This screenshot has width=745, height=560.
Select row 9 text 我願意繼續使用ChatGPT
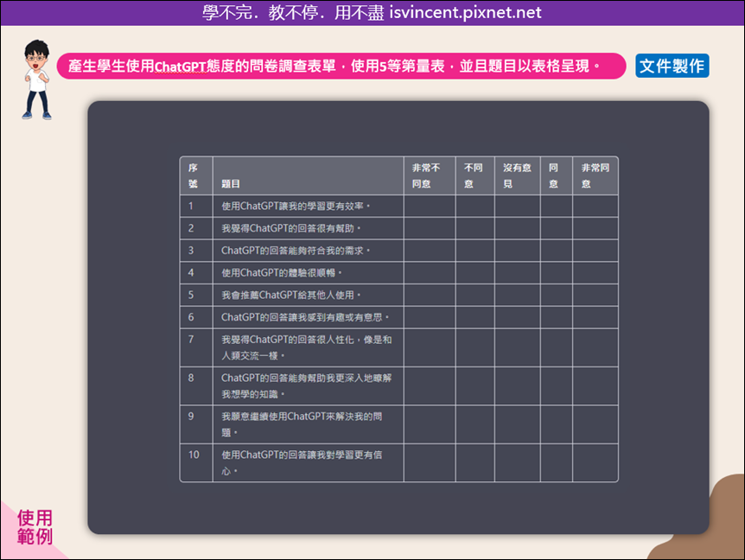[x=302, y=424]
